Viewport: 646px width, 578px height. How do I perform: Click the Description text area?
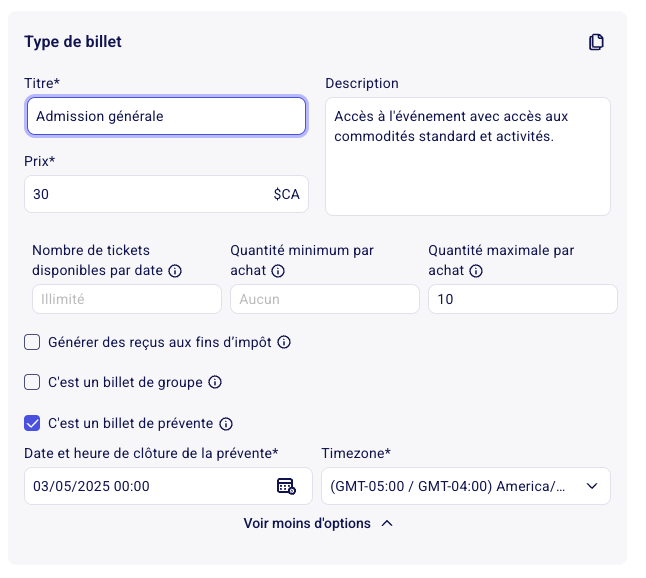pos(468,157)
